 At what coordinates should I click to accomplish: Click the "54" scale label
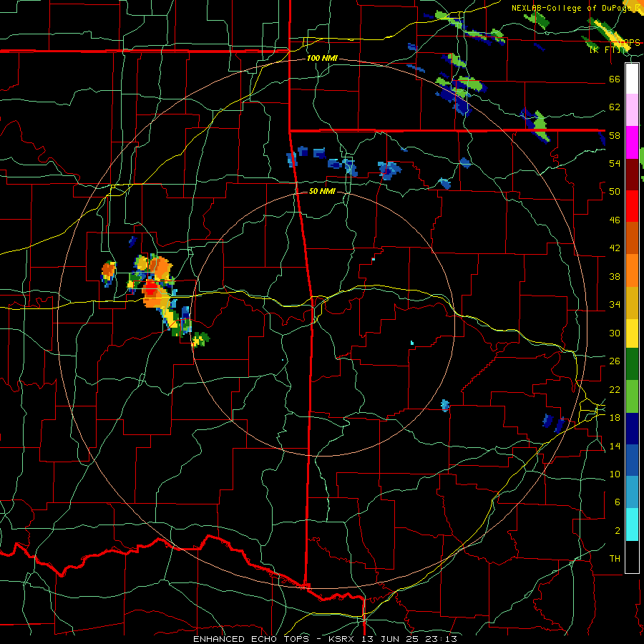(x=615, y=163)
